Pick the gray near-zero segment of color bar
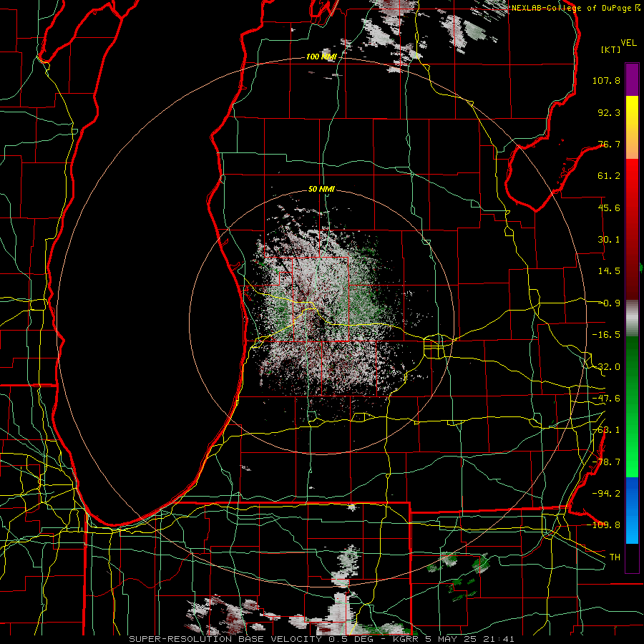 point(632,318)
